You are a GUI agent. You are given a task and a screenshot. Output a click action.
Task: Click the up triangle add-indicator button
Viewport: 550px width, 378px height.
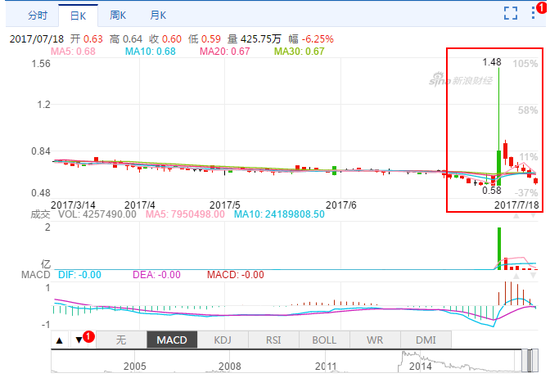59,340
